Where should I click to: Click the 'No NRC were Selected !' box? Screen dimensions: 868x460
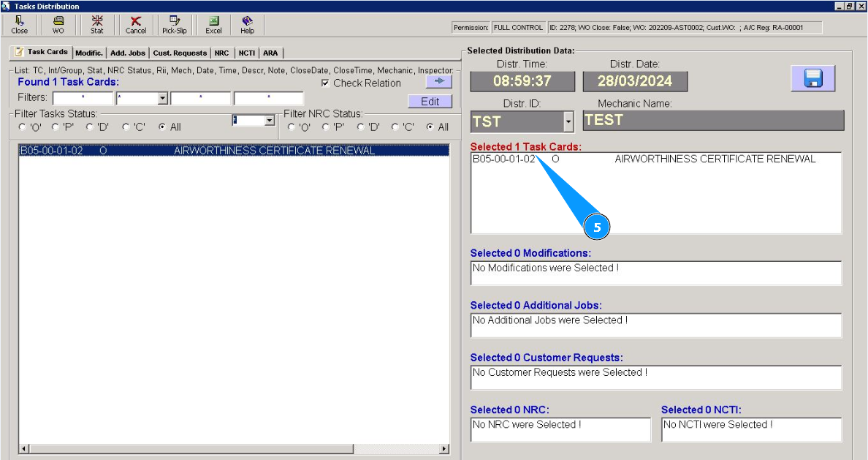click(x=561, y=429)
